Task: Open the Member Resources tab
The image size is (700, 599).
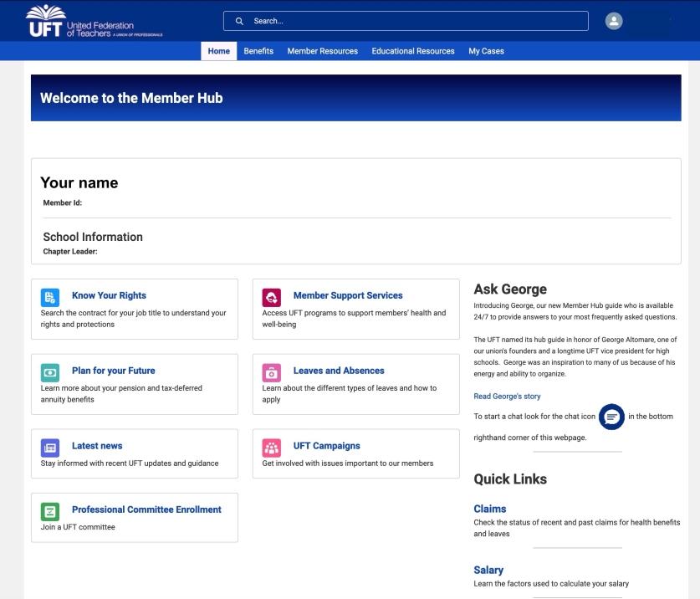Action: (322, 50)
